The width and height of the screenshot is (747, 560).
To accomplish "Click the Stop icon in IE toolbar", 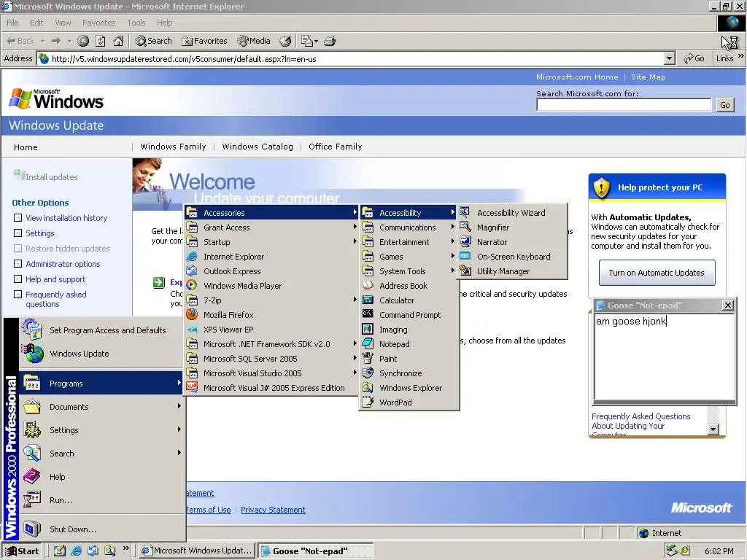I will tap(83, 41).
